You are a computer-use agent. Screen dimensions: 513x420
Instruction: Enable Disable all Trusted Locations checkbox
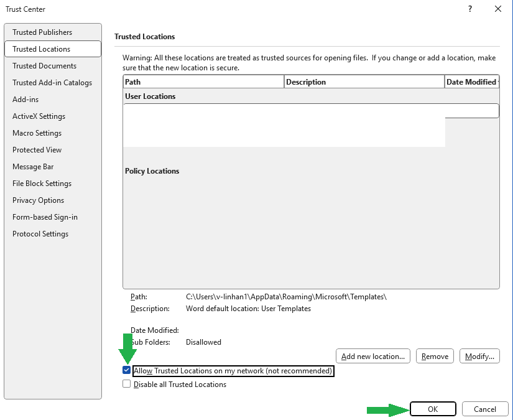pyautogui.click(x=127, y=384)
